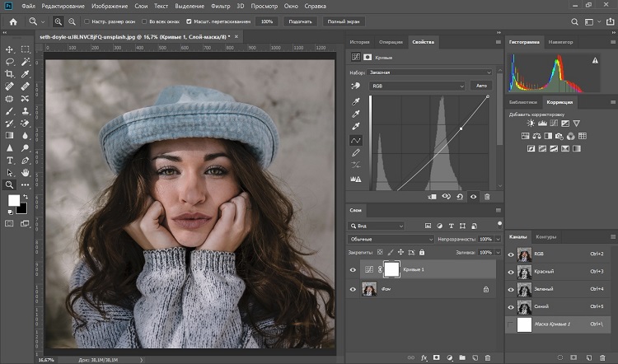
Task: Open the Непрозрачность 100% dropdown
Action: click(x=498, y=239)
